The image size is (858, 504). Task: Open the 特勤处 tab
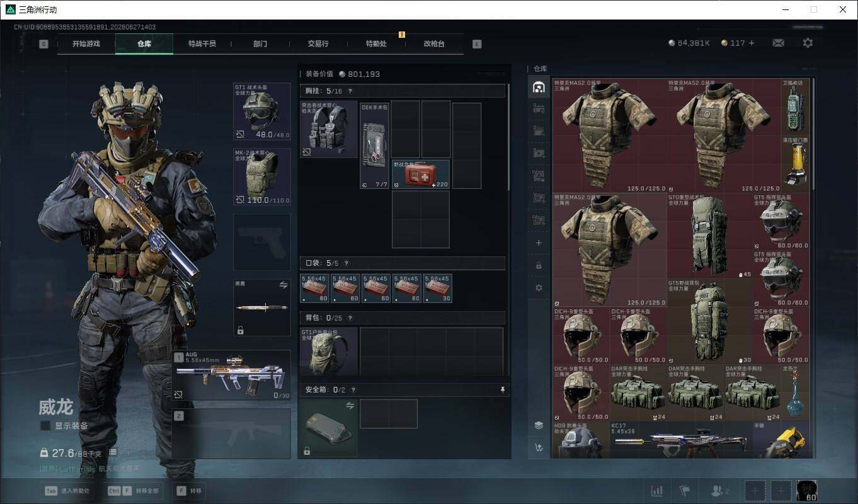tap(376, 44)
